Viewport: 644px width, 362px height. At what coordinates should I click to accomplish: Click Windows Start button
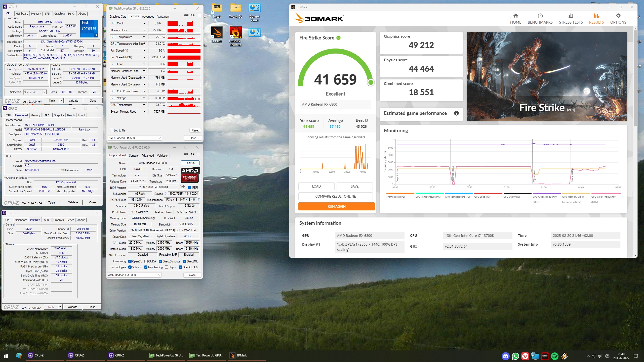coord(6,356)
